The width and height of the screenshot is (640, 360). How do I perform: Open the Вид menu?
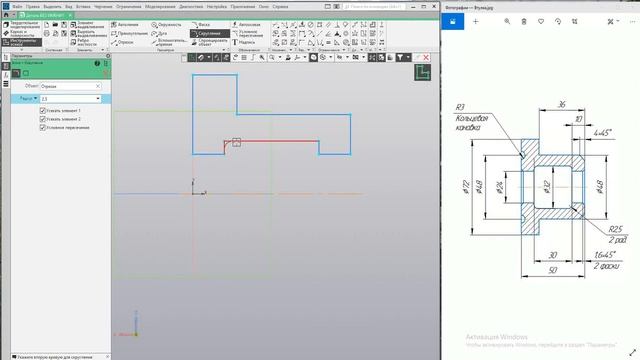[x=69, y=7]
